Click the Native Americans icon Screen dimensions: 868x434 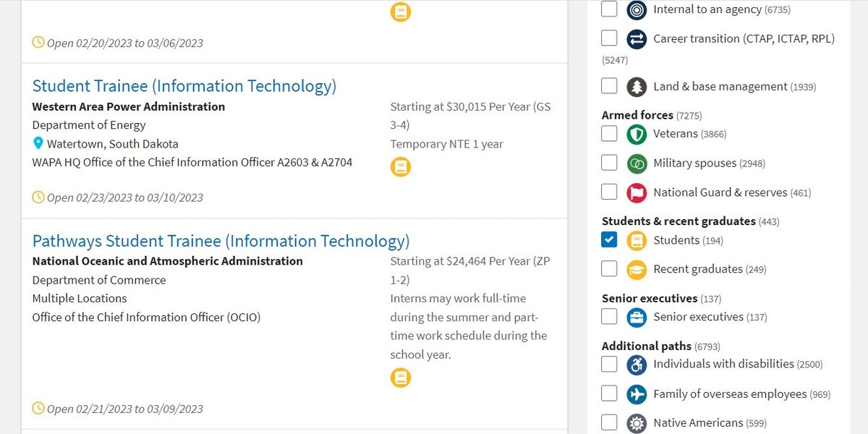[637, 422]
